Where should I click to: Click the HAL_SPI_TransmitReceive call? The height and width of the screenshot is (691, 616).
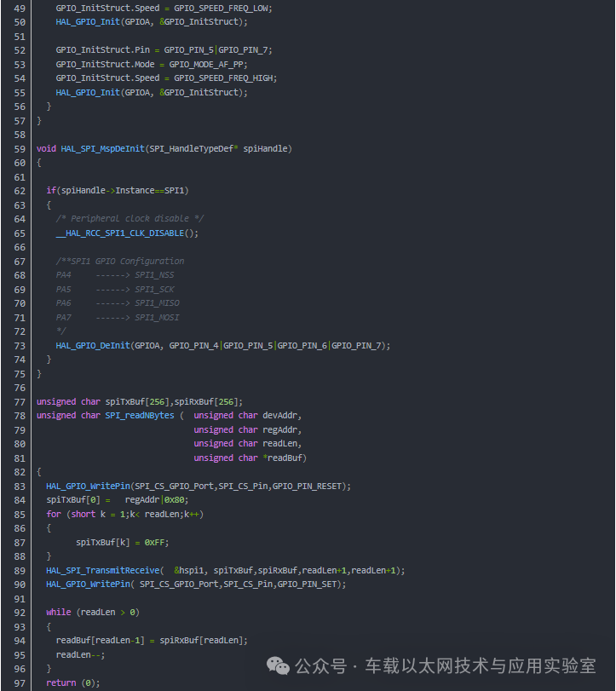pos(102,571)
